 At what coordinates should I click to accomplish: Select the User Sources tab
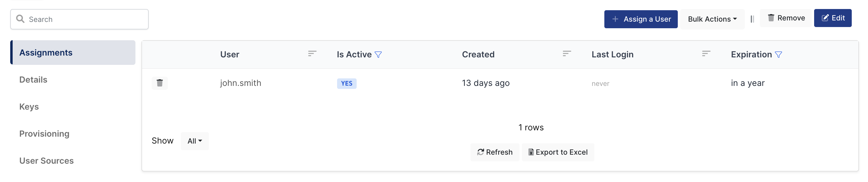click(46, 161)
